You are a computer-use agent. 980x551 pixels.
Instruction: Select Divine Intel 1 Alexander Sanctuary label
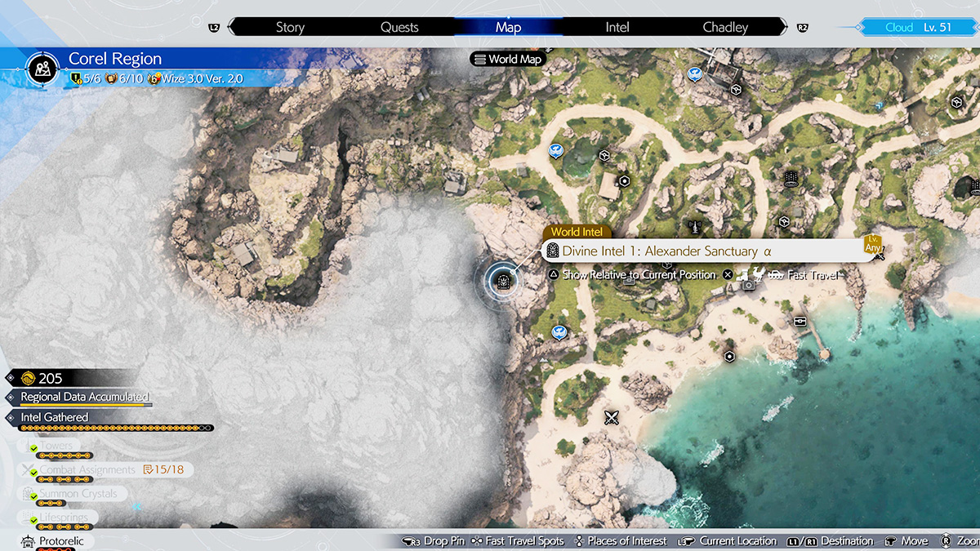tap(666, 251)
